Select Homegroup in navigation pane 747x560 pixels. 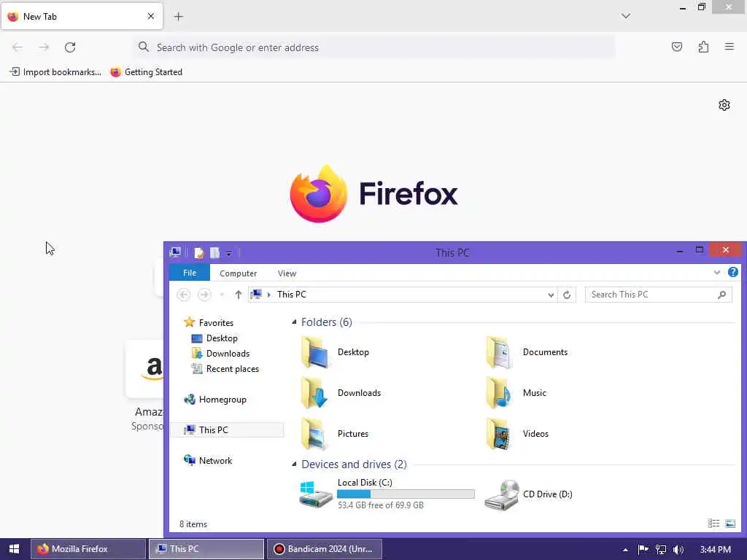[x=215, y=400]
